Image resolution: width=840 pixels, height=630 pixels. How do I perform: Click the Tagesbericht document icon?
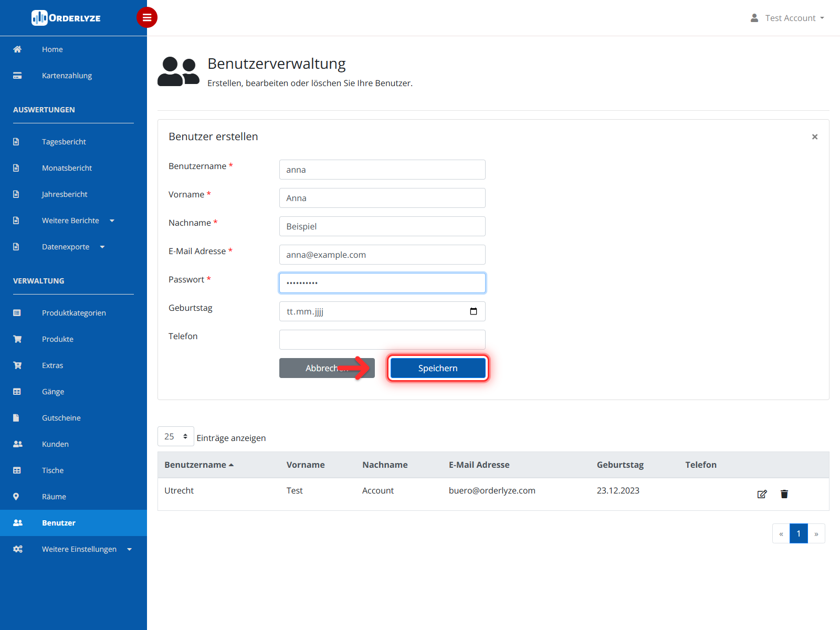point(16,142)
